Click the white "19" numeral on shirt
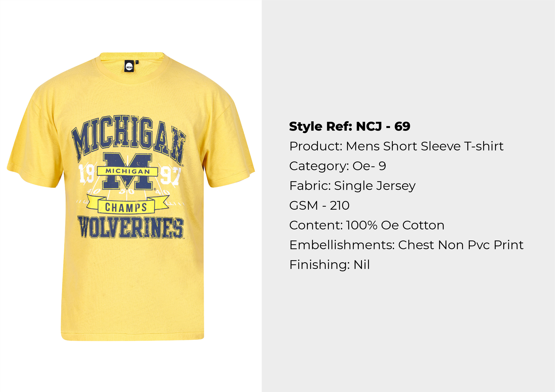This screenshot has width=555, height=392. (x=87, y=173)
